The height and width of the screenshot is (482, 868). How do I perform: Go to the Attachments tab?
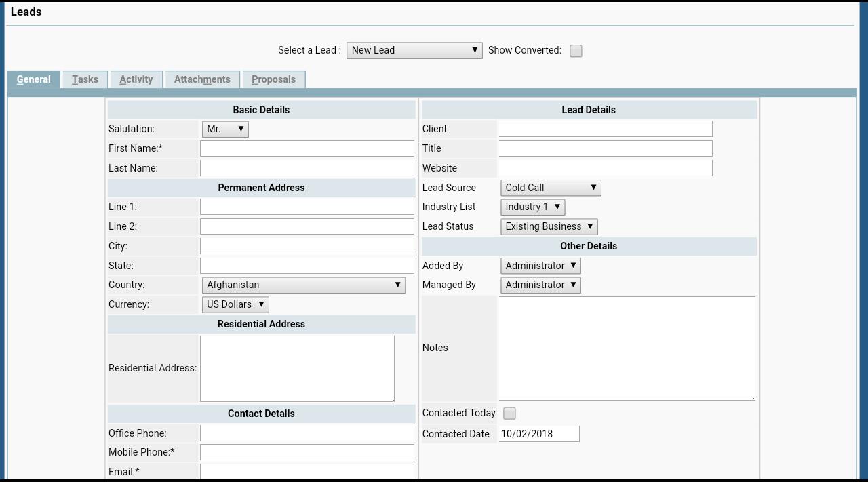pos(202,79)
